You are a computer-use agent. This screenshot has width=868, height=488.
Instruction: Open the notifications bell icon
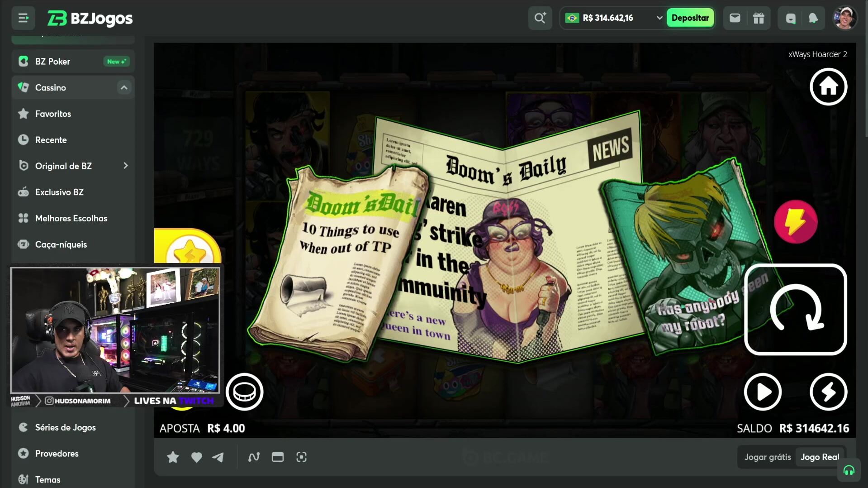813,18
